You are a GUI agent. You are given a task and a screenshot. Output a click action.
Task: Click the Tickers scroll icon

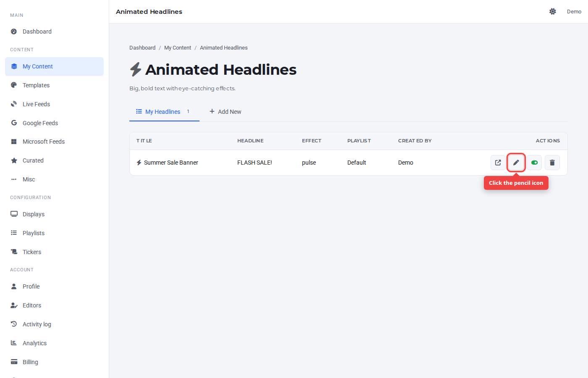coord(14,252)
